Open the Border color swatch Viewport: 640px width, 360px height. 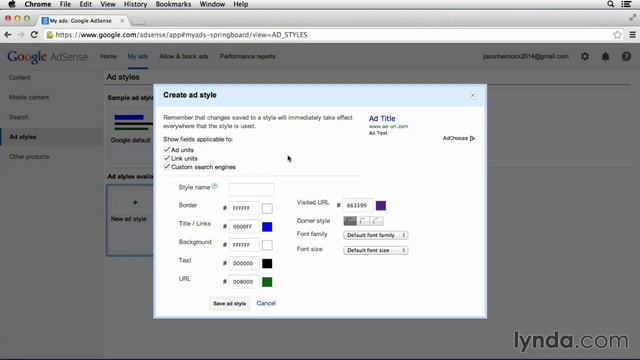267,208
